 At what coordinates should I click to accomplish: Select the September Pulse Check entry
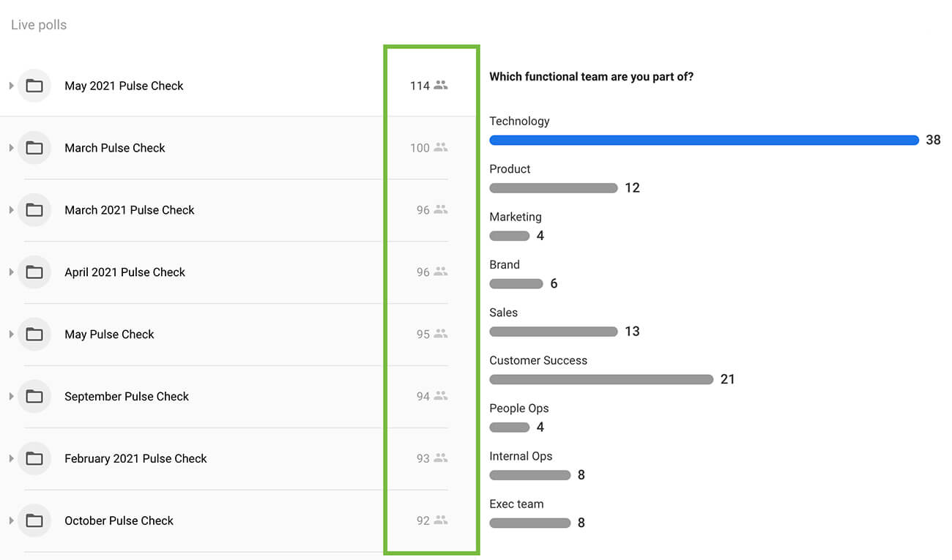click(127, 397)
